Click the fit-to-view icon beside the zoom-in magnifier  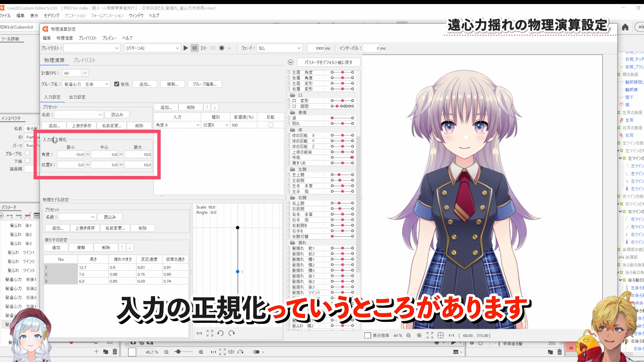430,336
